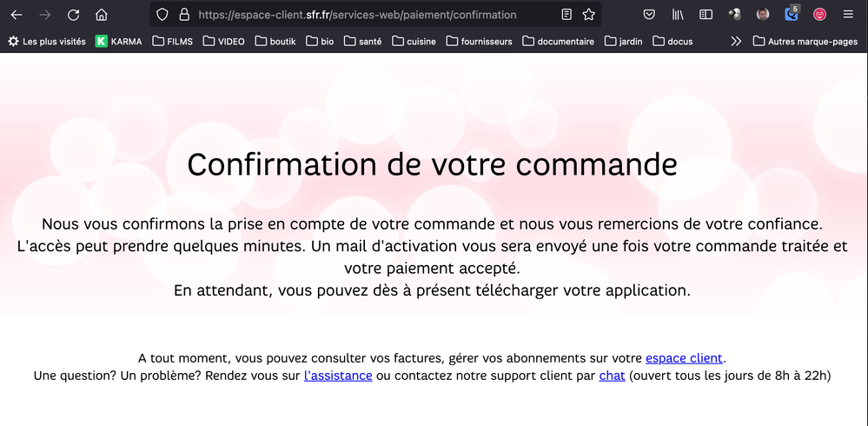Click the browser back arrow
The image size is (868, 426).
17,15
